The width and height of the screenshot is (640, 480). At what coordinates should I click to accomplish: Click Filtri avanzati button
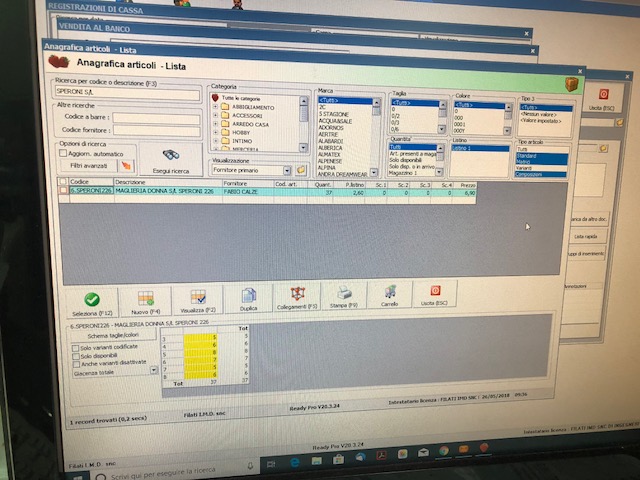point(89,166)
